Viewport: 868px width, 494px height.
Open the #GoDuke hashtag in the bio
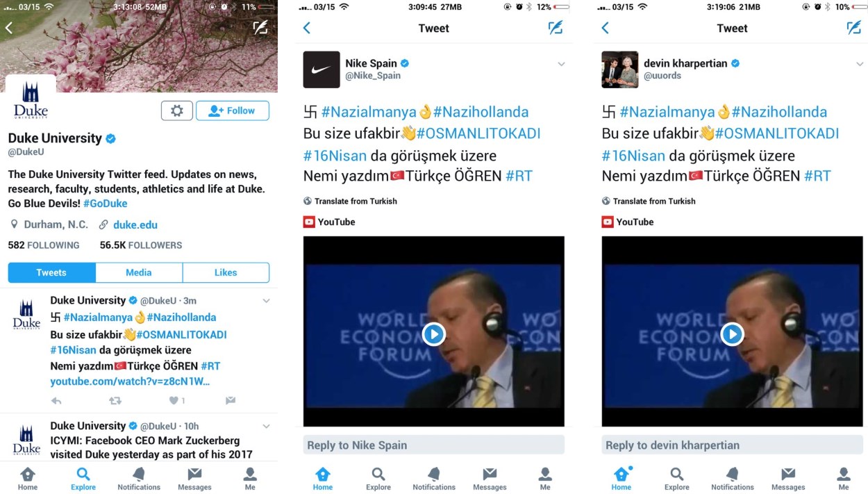pos(105,204)
